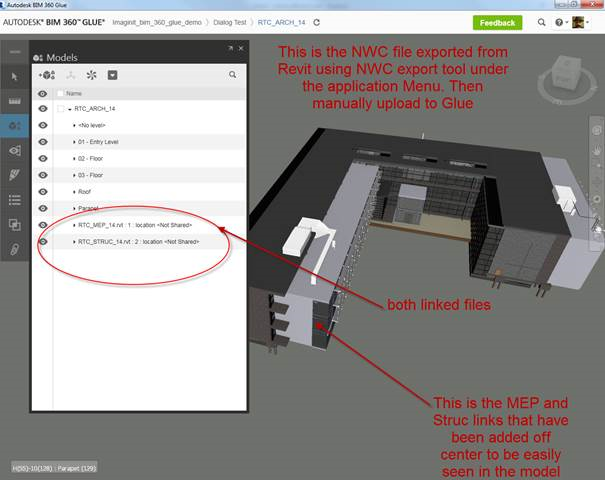Toggle visibility of Parapet level
605x480 pixels.
42,208
